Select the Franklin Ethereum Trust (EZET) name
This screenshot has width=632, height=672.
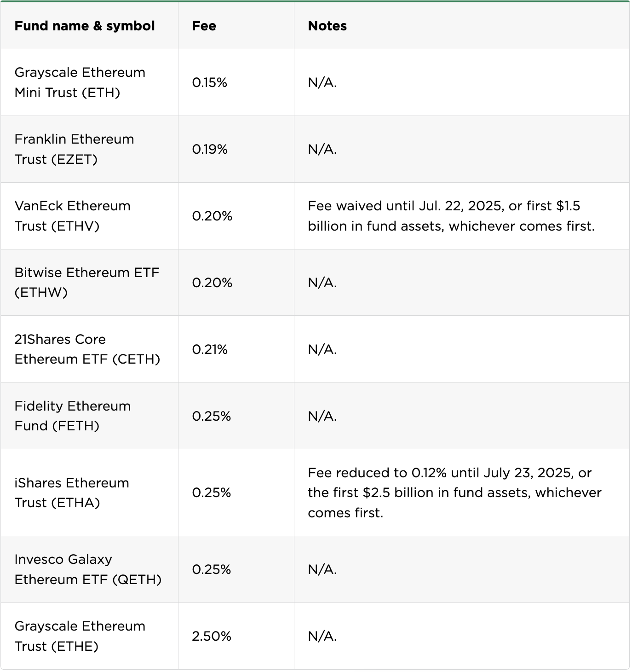75,149
